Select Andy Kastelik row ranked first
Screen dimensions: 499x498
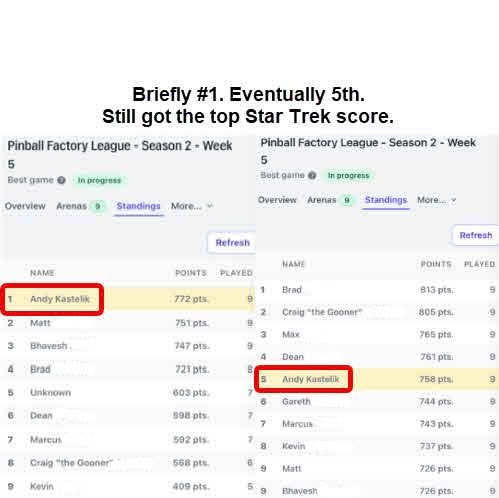click(128, 299)
